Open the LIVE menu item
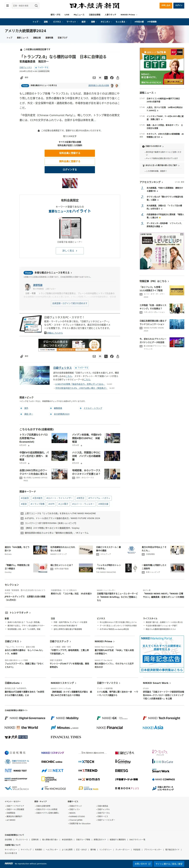Image resolution: width=189 pixels, height=868 pixels. (67, 15)
